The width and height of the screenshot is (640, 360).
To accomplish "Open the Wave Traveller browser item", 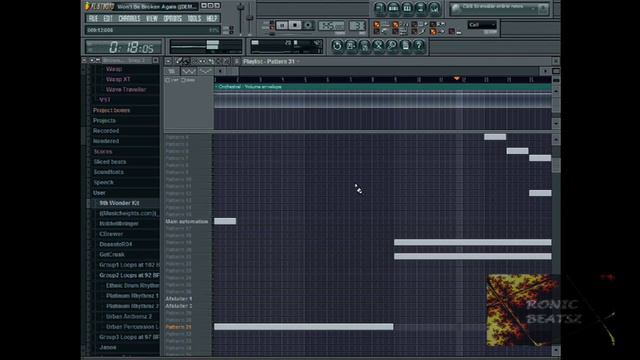I will pos(126,89).
